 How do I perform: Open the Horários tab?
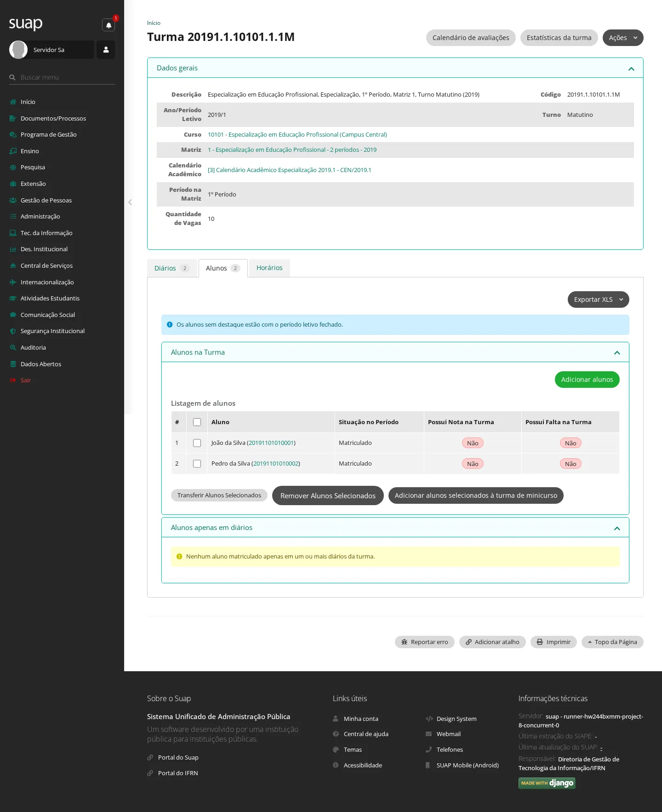tap(269, 268)
